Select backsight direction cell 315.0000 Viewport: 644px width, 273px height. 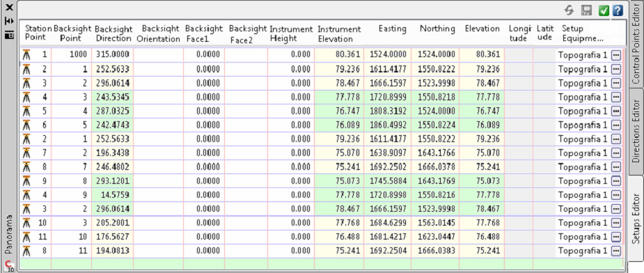click(113, 55)
